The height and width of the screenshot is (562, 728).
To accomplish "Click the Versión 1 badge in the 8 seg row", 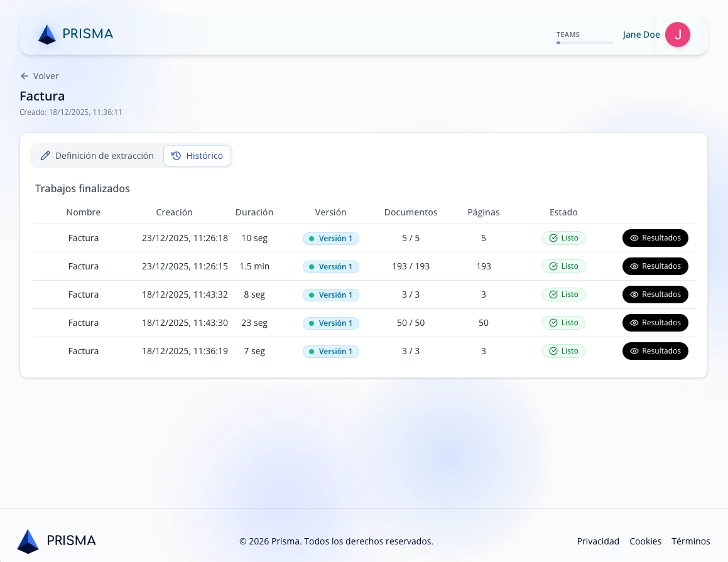I will (x=330, y=295).
